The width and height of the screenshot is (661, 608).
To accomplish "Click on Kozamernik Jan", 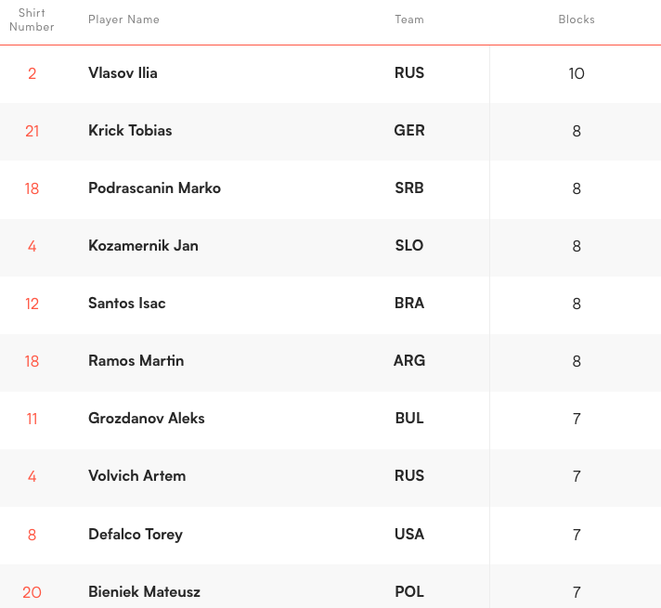I will coord(143,246).
